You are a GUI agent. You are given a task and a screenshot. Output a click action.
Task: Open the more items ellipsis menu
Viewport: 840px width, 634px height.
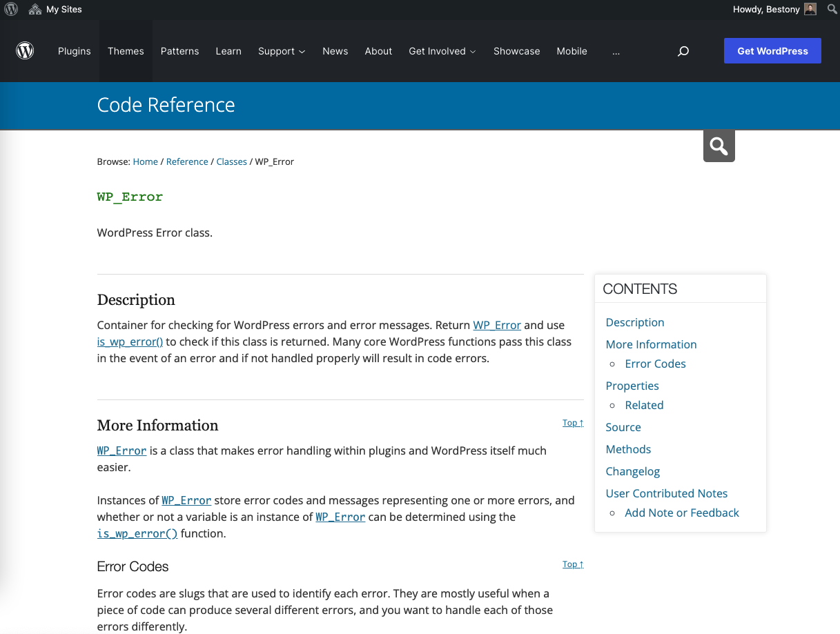point(616,51)
